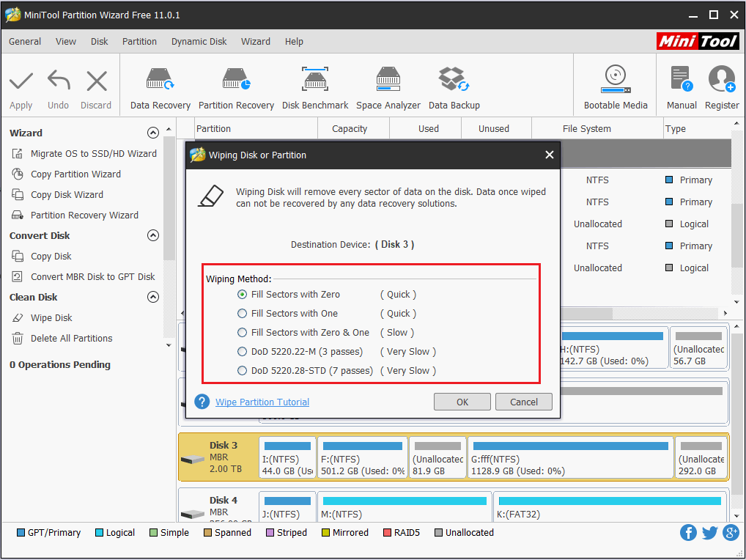Viewport: 746px width, 560px height.
Task: Click the GPT/Primary legend color swatch
Action: pos(21,532)
